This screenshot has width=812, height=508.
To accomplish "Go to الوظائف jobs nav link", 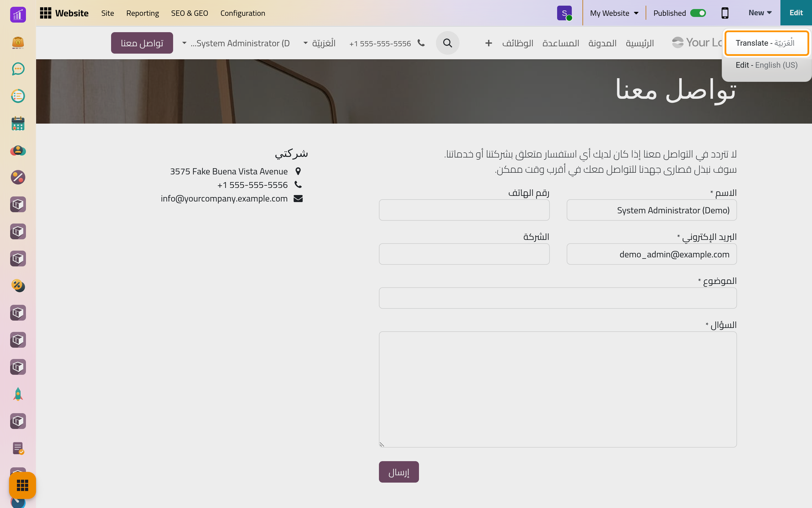I will [x=518, y=43].
